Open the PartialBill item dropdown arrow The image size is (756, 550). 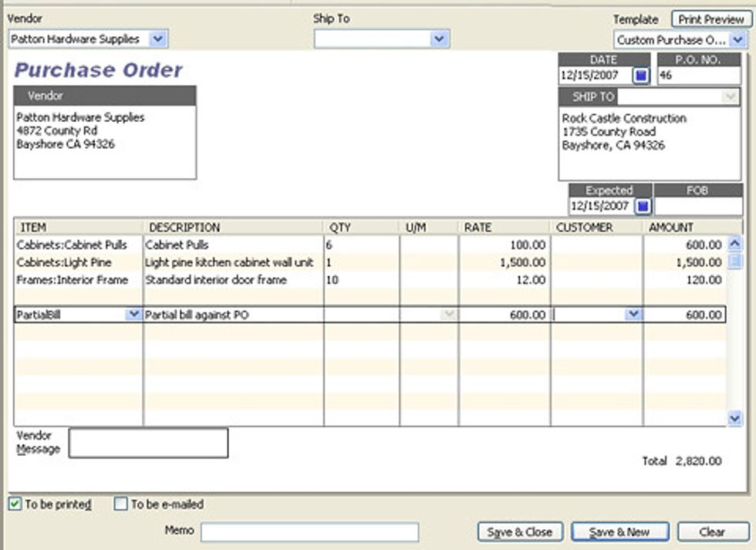click(x=133, y=315)
